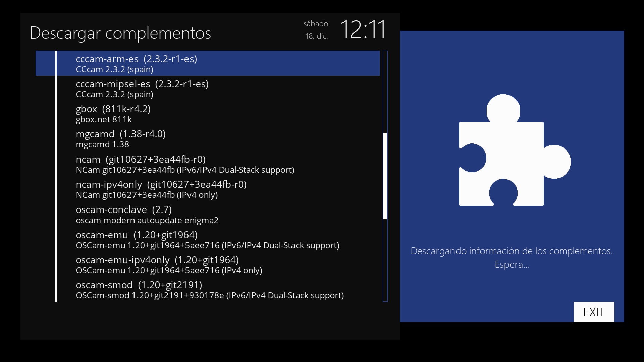644x362 pixels.
Task: Choose the oscam-smod plugin entry
Action: [208, 290]
